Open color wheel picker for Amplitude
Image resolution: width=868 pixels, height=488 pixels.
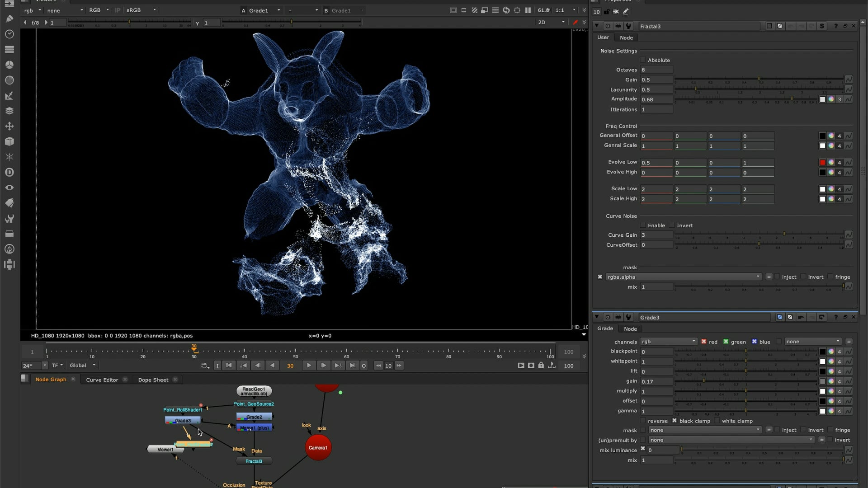pos(831,99)
